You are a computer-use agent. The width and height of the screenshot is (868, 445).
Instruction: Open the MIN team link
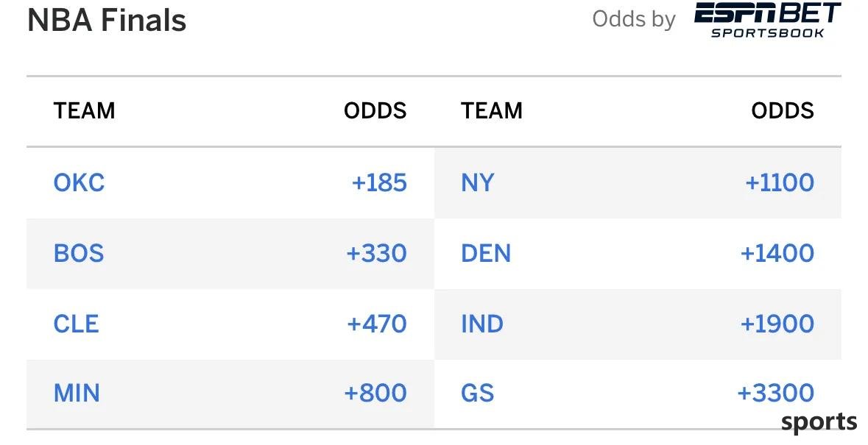[77, 394]
